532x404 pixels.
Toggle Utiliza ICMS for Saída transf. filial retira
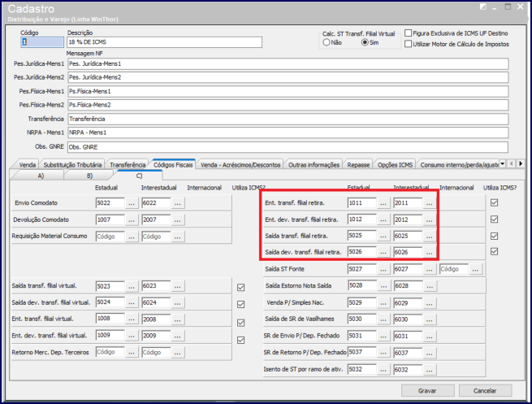click(495, 236)
